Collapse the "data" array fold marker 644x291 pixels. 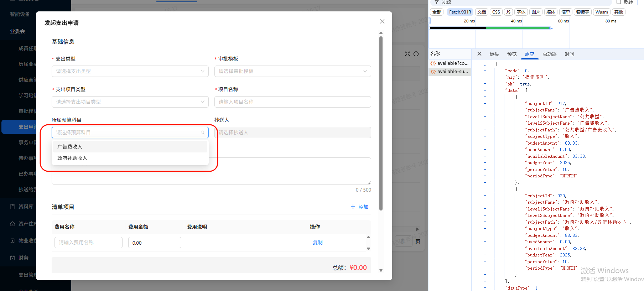[x=485, y=90]
